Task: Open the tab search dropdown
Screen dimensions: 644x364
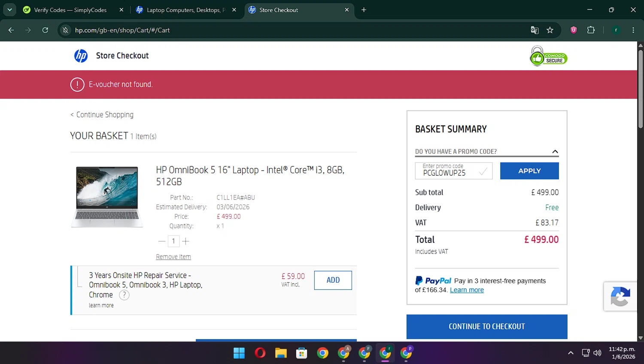Action: click(9, 10)
